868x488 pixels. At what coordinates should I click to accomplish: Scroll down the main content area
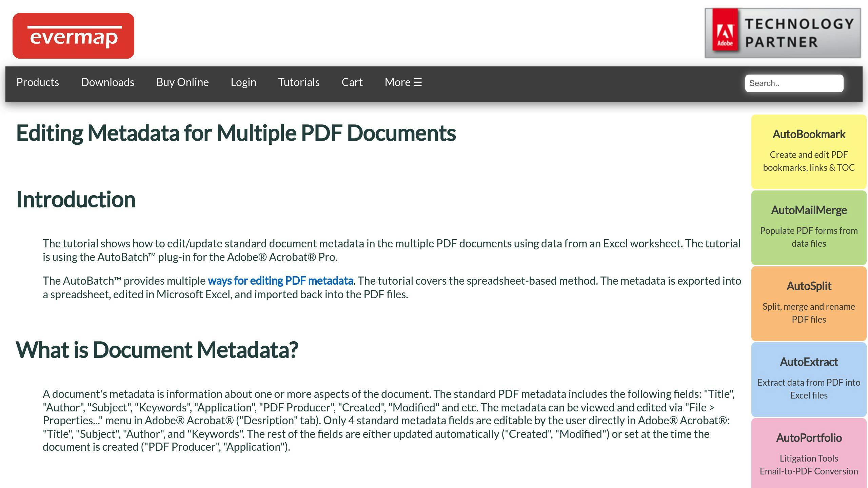(x=374, y=298)
